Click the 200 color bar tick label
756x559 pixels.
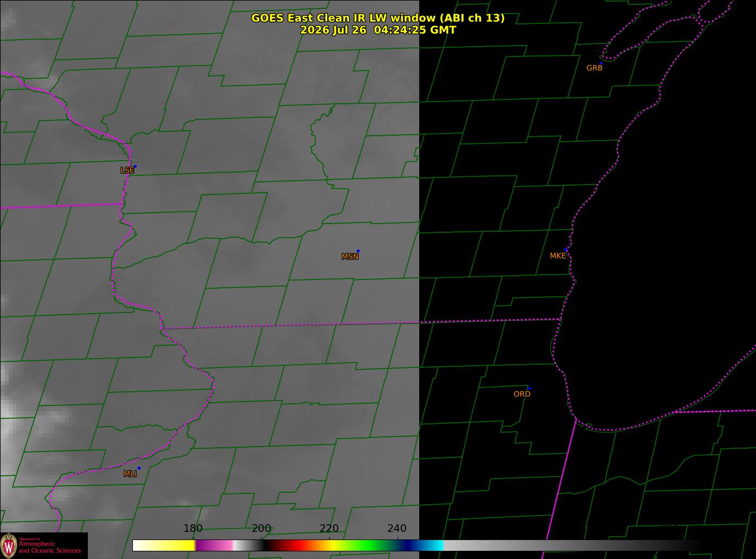tap(261, 528)
